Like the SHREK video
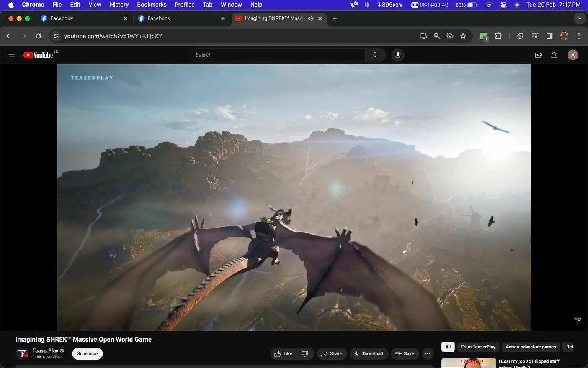The width and height of the screenshot is (588, 368). click(x=284, y=353)
